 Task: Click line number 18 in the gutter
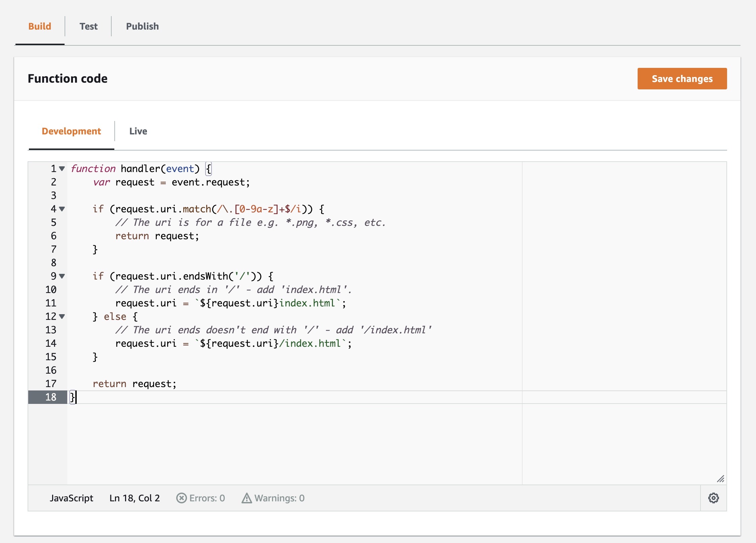[51, 397]
